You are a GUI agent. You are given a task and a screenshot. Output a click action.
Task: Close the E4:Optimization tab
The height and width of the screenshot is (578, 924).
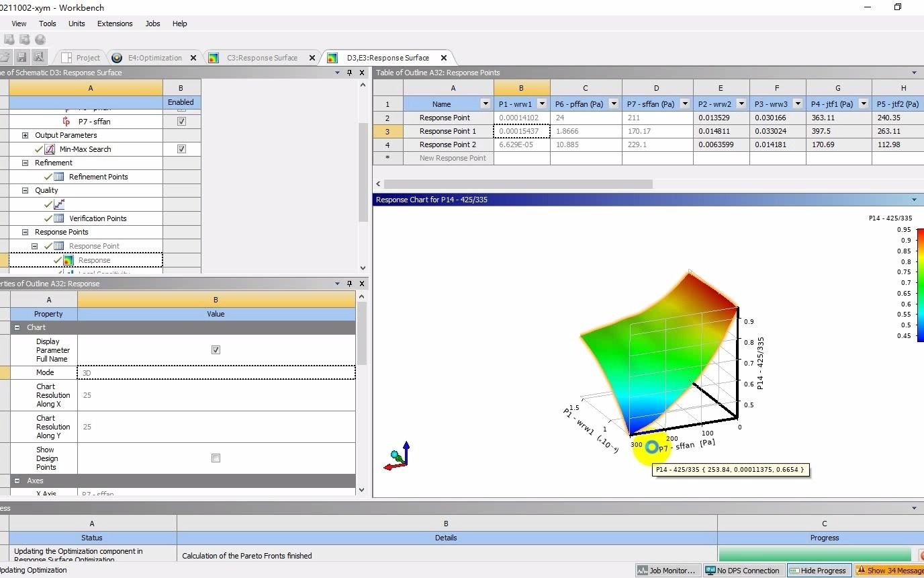(193, 58)
